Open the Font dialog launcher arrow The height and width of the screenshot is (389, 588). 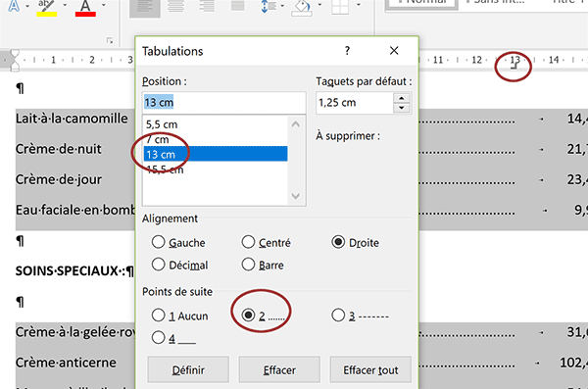tap(110, 40)
